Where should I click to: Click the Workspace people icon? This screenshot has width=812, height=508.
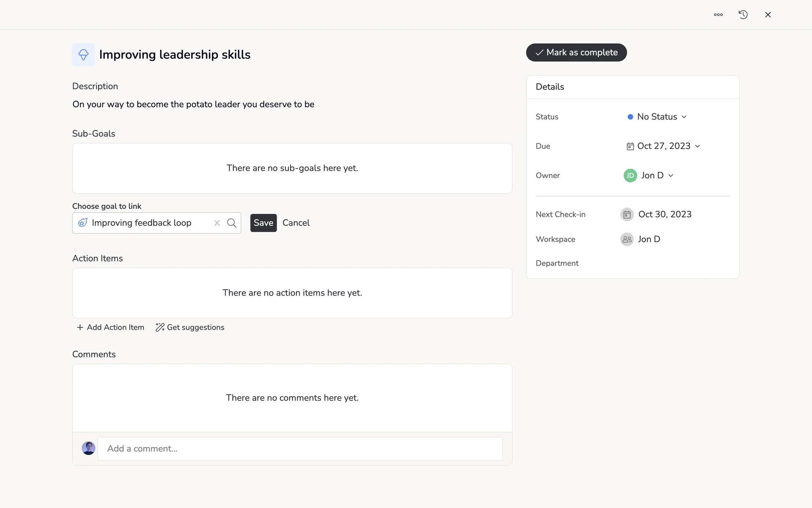click(627, 239)
